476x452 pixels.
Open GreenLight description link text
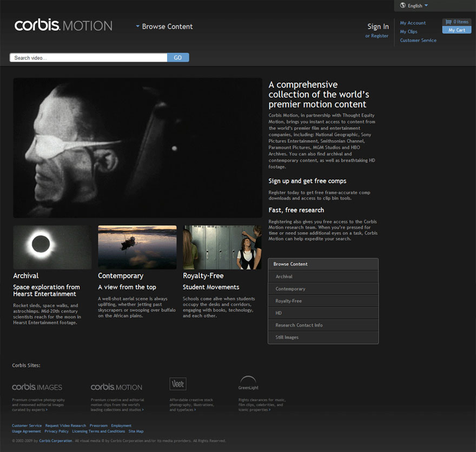tap(262, 404)
